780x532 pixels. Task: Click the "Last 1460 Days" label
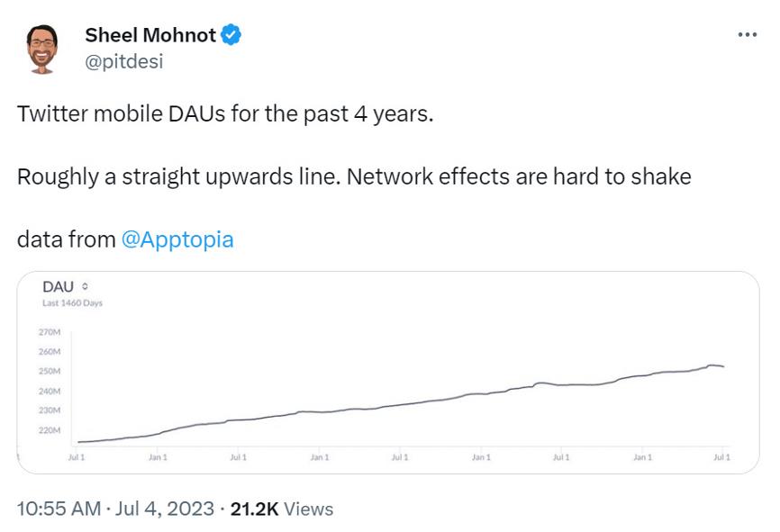(x=72, y=303)
